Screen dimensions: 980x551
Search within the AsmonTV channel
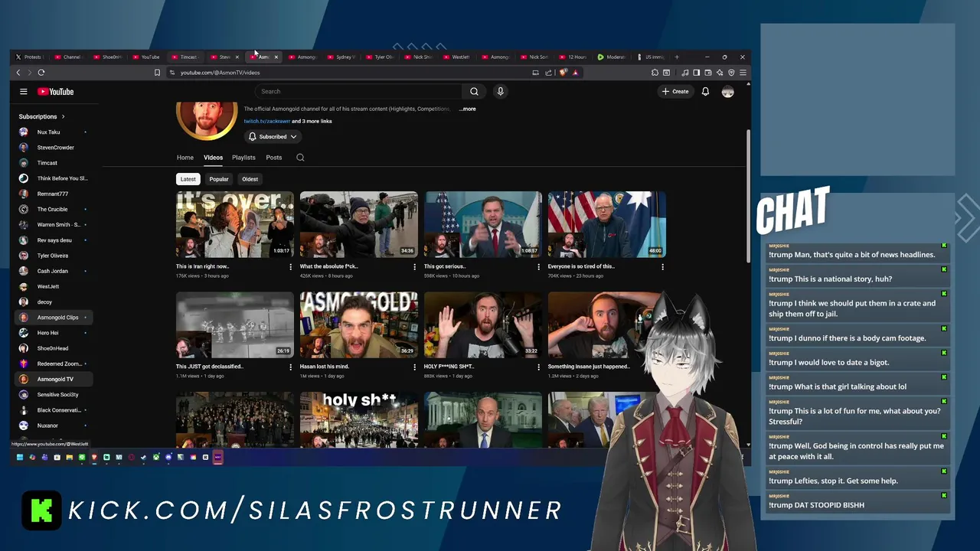point(300,158)
